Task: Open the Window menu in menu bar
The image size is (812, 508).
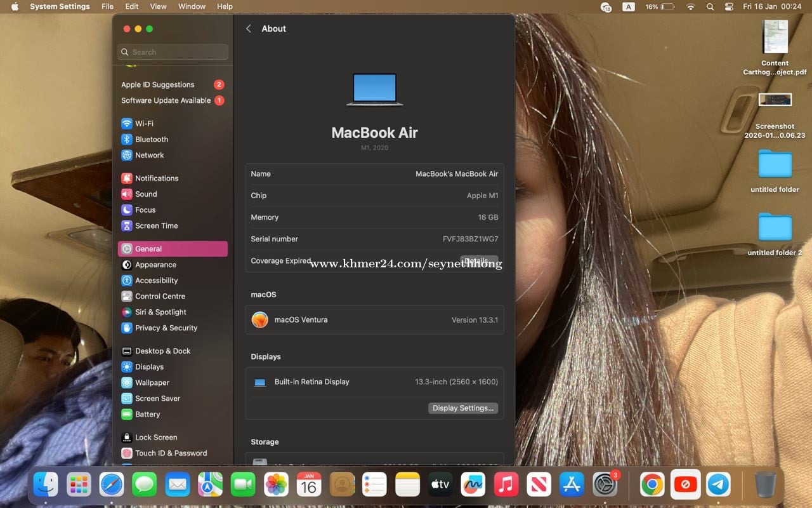Action: pos(192,6)
